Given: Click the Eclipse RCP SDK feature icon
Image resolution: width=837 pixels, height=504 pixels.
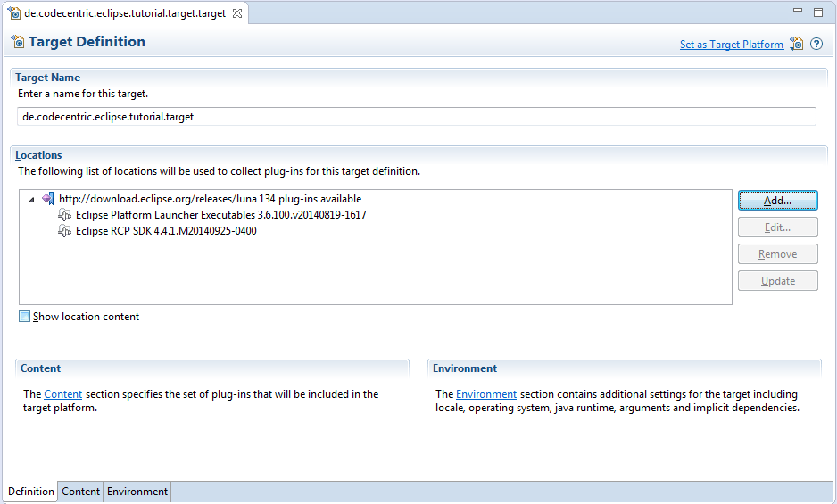Looking at the screenshot, I should [64, 231].
